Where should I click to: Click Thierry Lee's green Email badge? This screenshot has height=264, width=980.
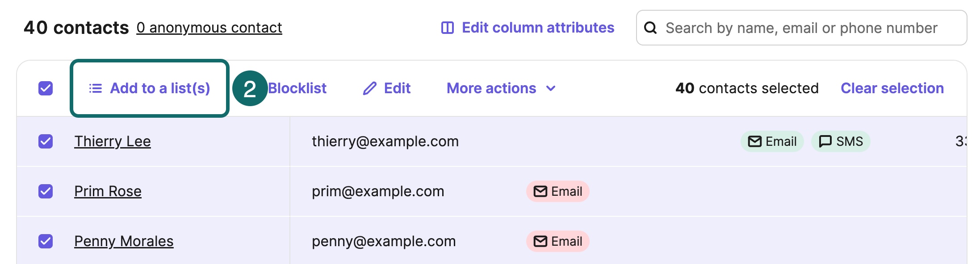coord(772,141)
